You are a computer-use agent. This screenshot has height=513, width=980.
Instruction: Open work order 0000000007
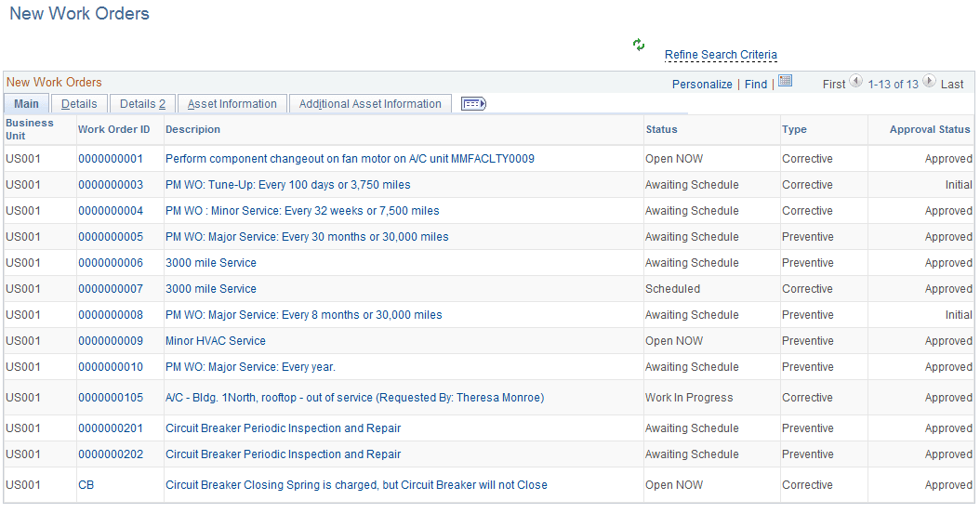coord(111,289)
